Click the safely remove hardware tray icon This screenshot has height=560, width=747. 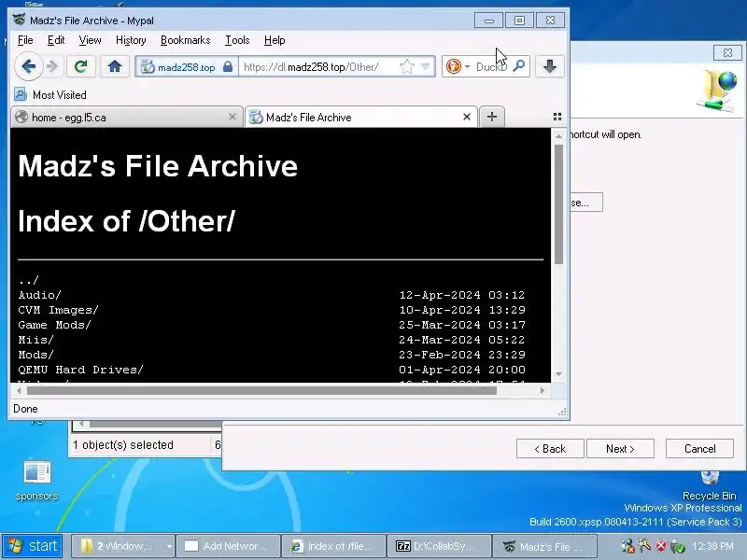[678, 546]
